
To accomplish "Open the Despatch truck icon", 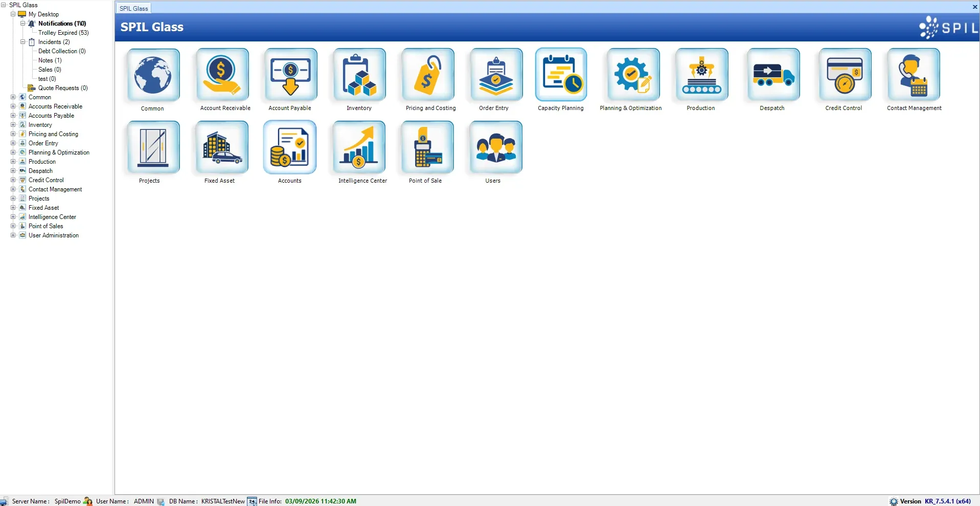I will tap(773, 75).
